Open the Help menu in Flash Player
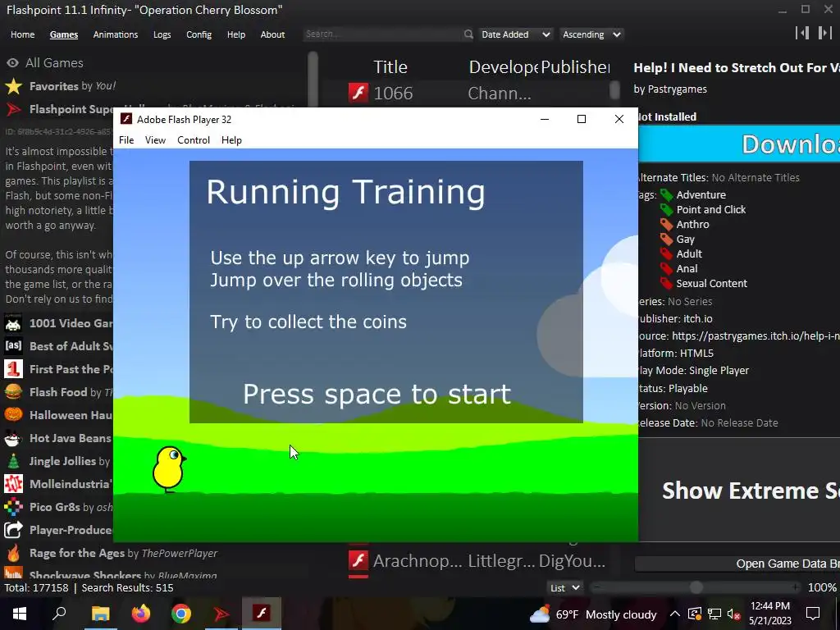The width and height of the screenshot is (840, 630). pos(231,139)
